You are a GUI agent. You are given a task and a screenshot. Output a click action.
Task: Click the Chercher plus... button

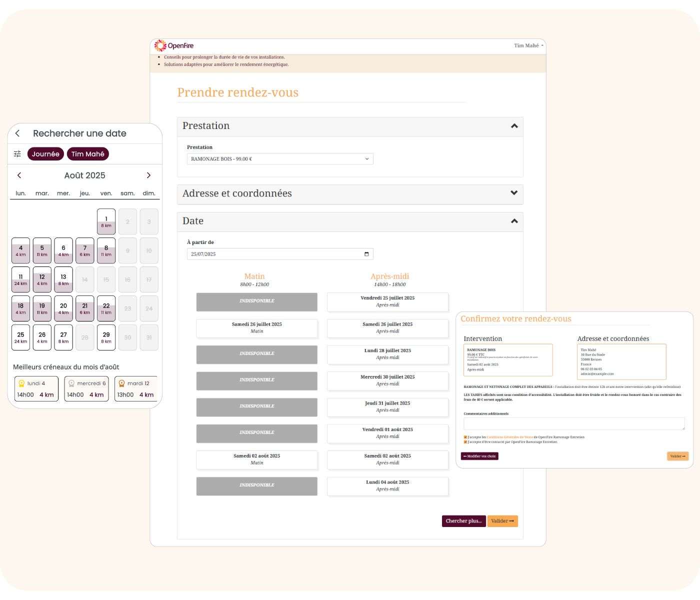463,521
